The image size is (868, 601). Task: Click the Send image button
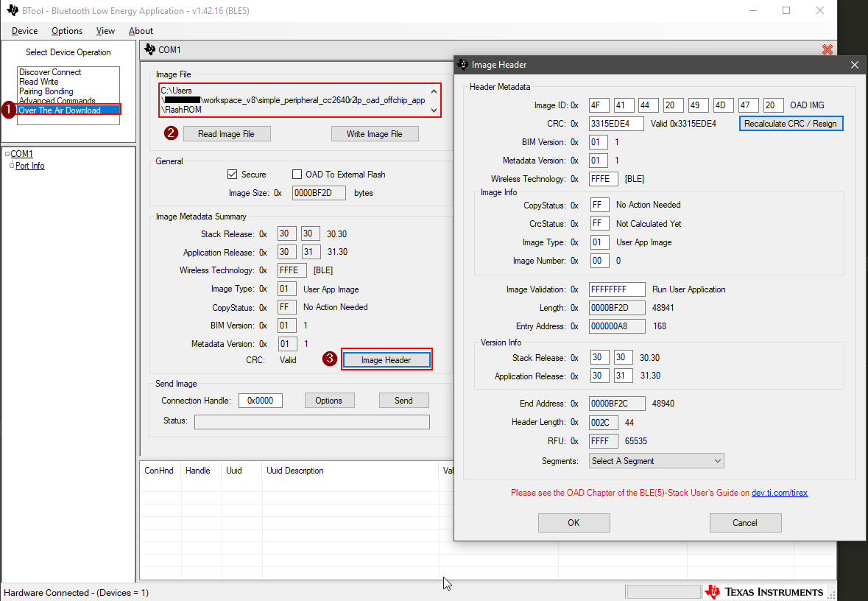pos(403,401)
